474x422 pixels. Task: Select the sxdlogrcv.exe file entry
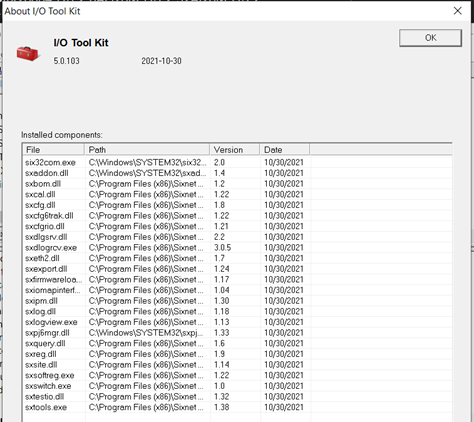coord(51,248)
